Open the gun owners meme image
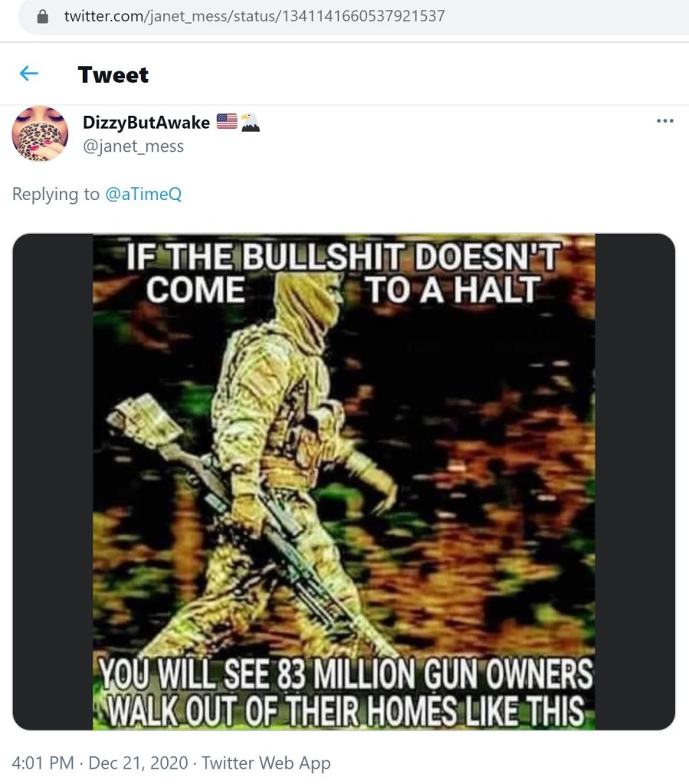This screenshot has height=784, width=689. (344, 481)
